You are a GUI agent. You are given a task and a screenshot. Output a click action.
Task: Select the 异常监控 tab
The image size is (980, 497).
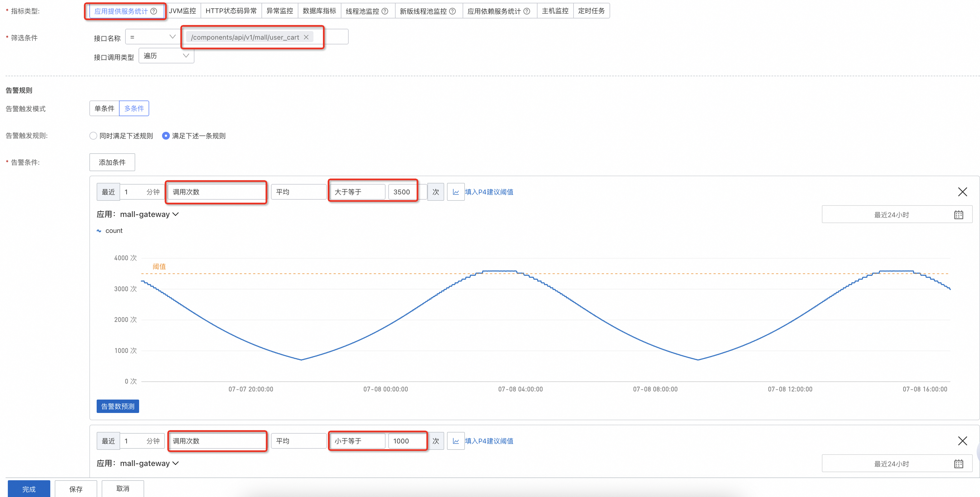coord(280,11)
